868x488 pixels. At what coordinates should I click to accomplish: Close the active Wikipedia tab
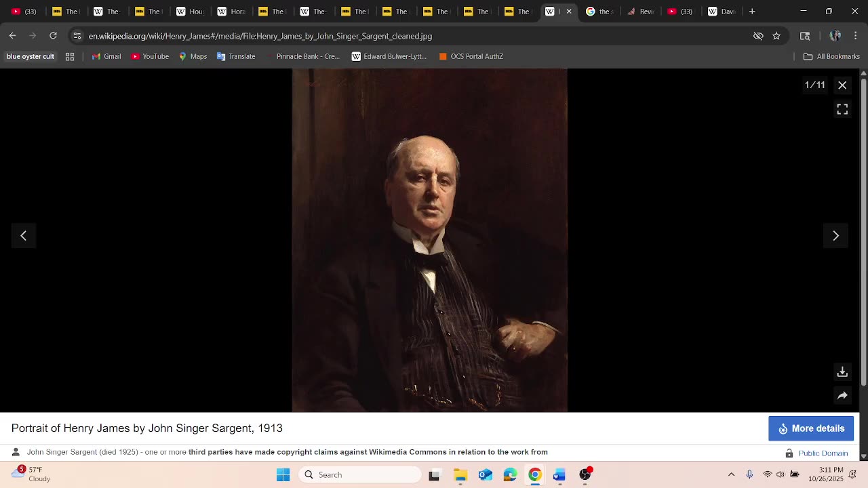(569, 12)
